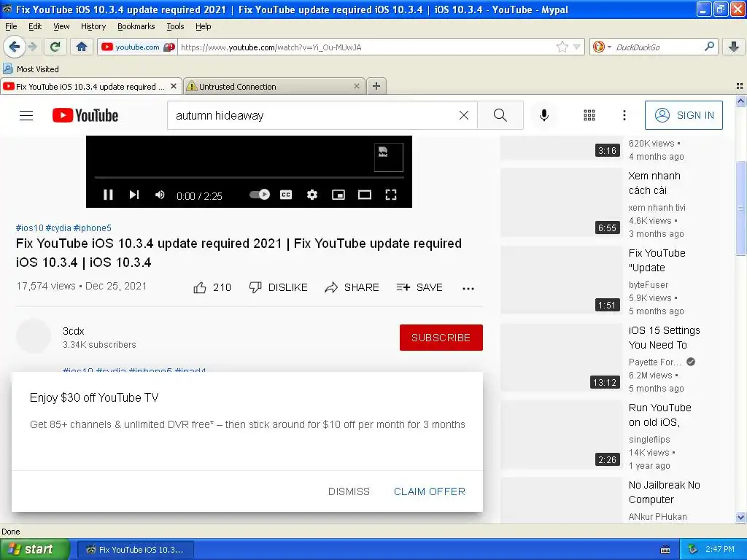Seek on the video progress bar
The width and height of the screenshot is (747, 560).
tap(249, 178)
